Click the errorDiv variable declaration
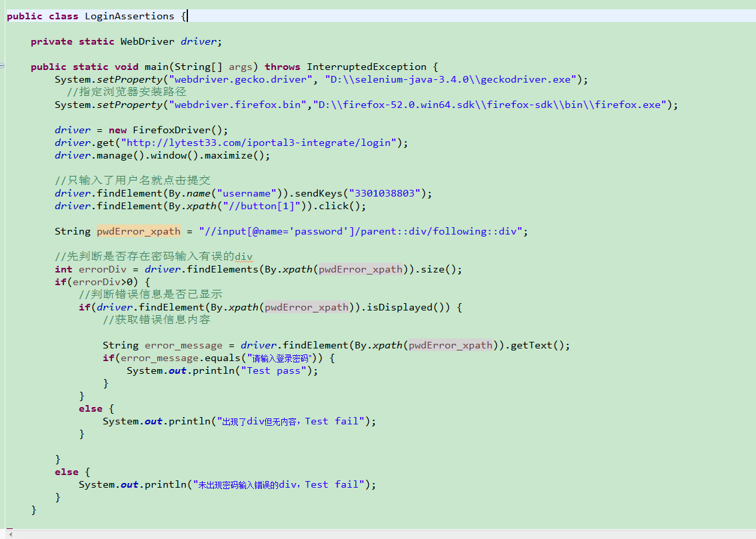 tap(101, 269)
